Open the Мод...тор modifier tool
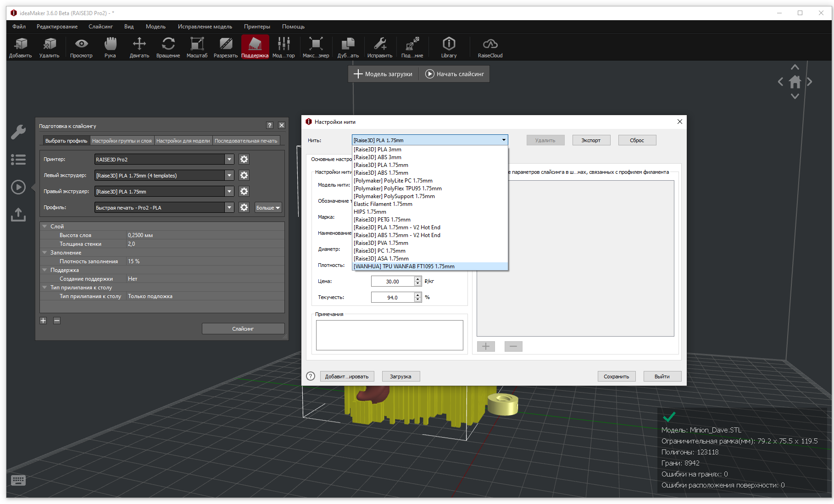The height and width of the screenshot is (504, 834). click(x=284, y=47)
